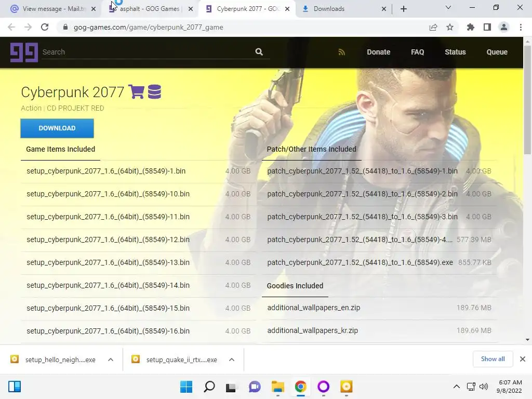532x399 pixels.
Task: Select setup_cyberpunk_2077_1.6_(64bit)_(58549)-10.bin row
Action: pos(138,194)
